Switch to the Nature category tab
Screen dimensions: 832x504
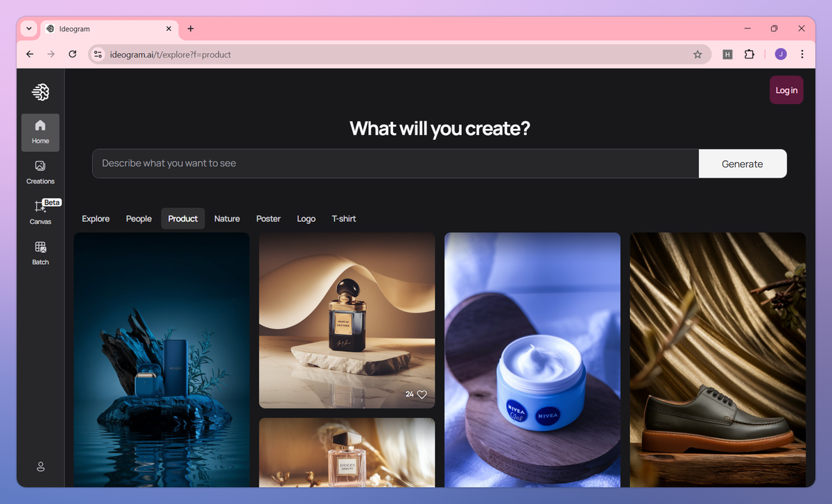click(227, 218)
